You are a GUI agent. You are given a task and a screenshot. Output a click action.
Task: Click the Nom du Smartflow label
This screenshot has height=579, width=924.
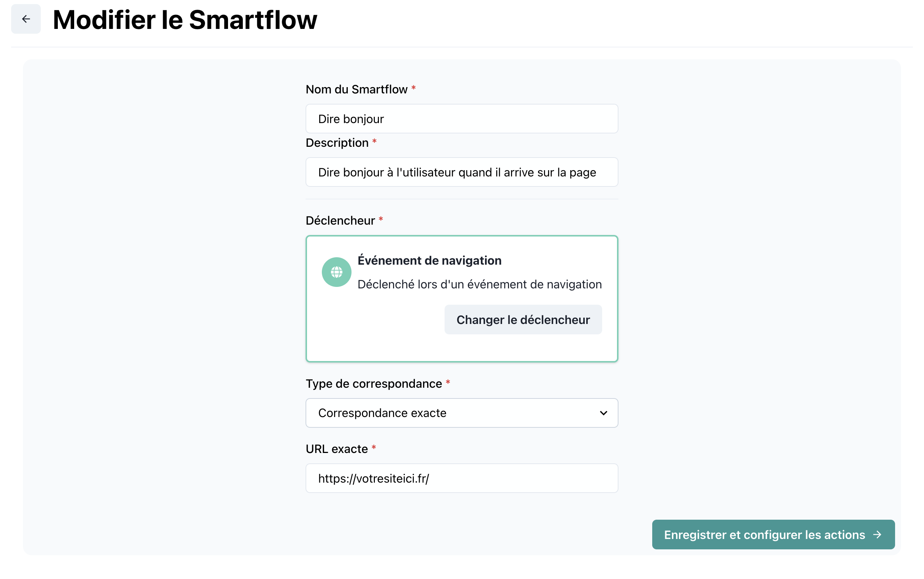[356, 89]
